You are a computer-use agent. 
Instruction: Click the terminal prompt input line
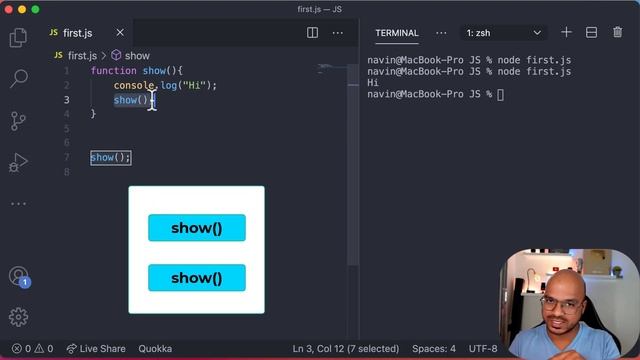coord(436,95)
